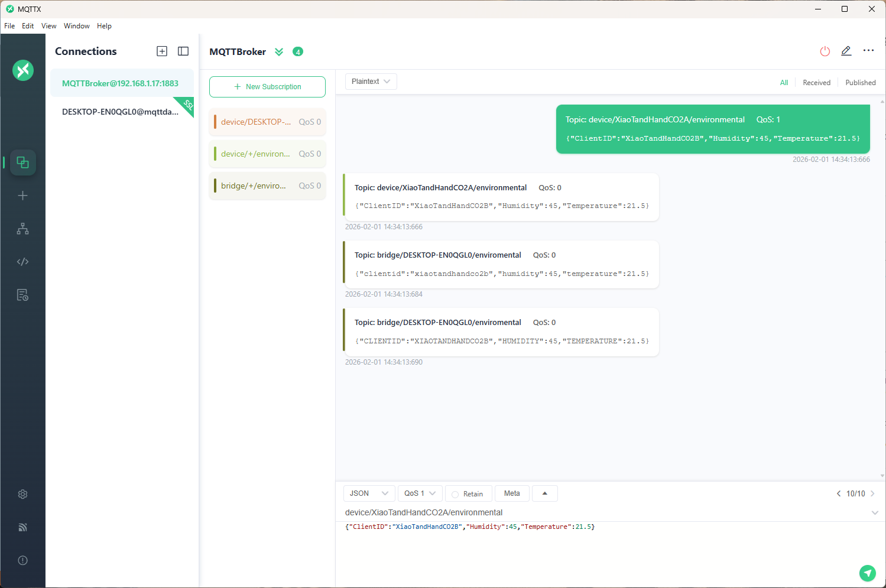
Task: Toggle the connections list layout icon
Action: click(x=183, y=51)
